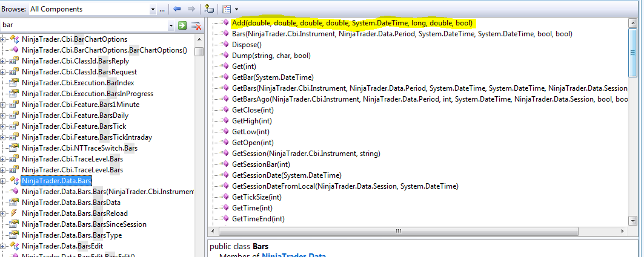Select the GetSessionDateFromLocal member

345,186
